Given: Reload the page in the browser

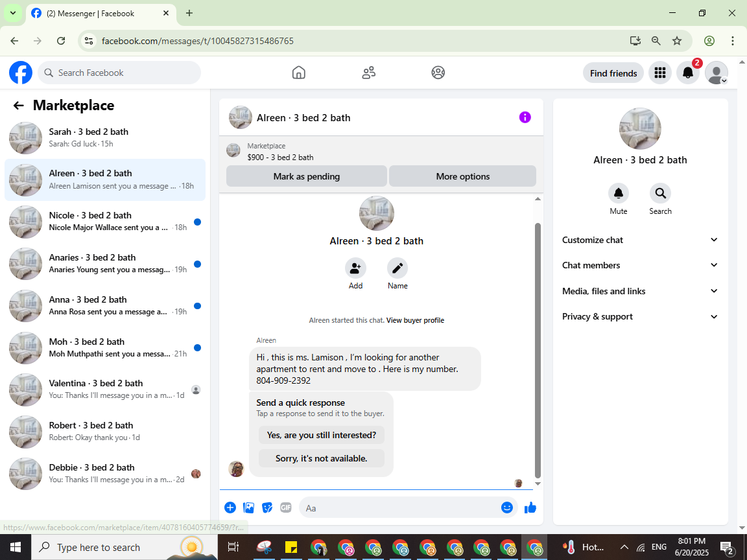Looking at the screenshot, I should pos(61,41).
